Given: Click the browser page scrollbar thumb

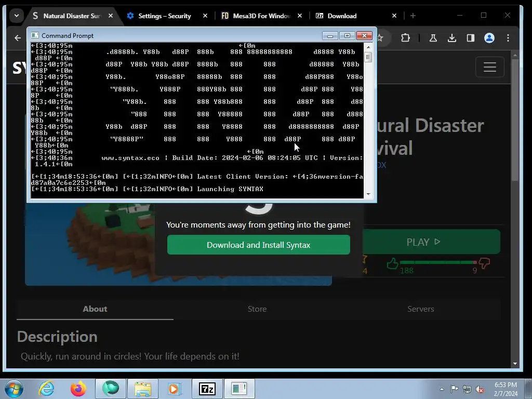Looking at the screenshot, I should tap(515, 120).
